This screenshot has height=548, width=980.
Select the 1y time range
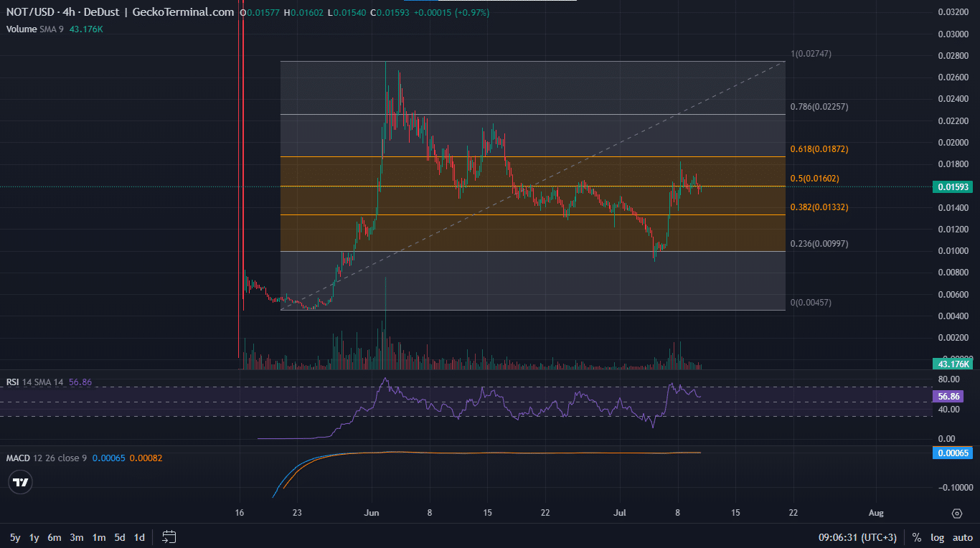point(34,537)
